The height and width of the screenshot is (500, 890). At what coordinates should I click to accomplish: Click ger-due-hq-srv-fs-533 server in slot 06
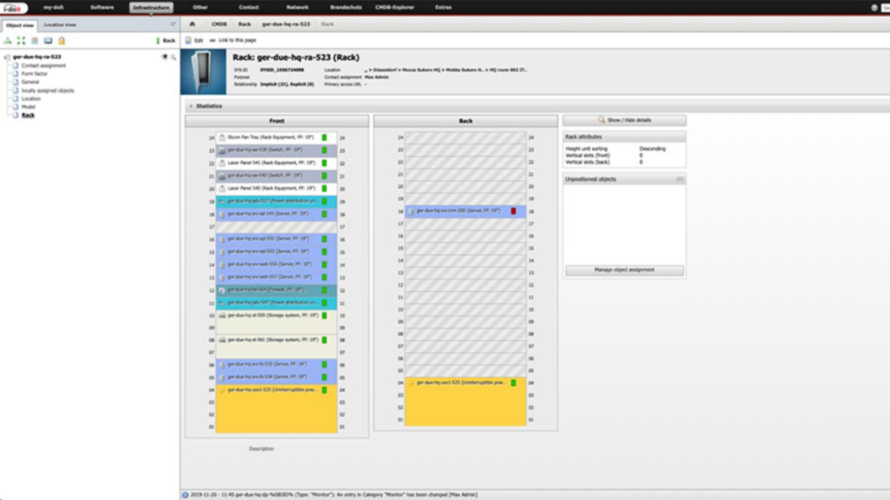coord(276,364)
